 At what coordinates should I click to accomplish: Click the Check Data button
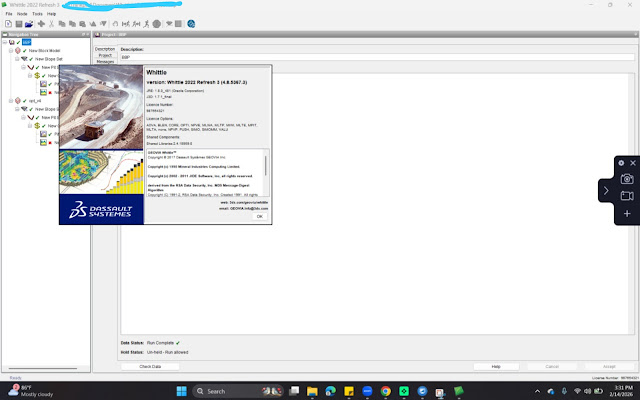click(150, 367)
